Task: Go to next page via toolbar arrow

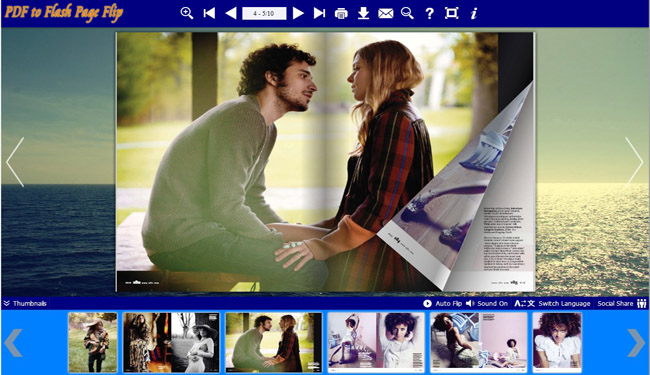Action: click(298, 13)
